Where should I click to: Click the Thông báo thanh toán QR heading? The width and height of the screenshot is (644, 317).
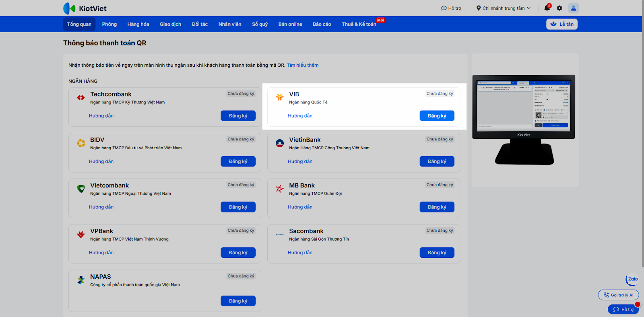[105, 43]
